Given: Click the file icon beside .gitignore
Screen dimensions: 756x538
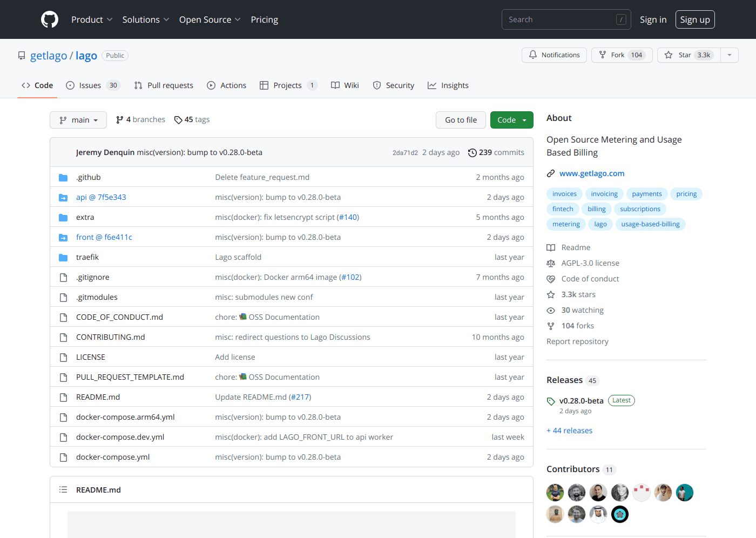Looking at the screenshot, I should pos(63,277).
